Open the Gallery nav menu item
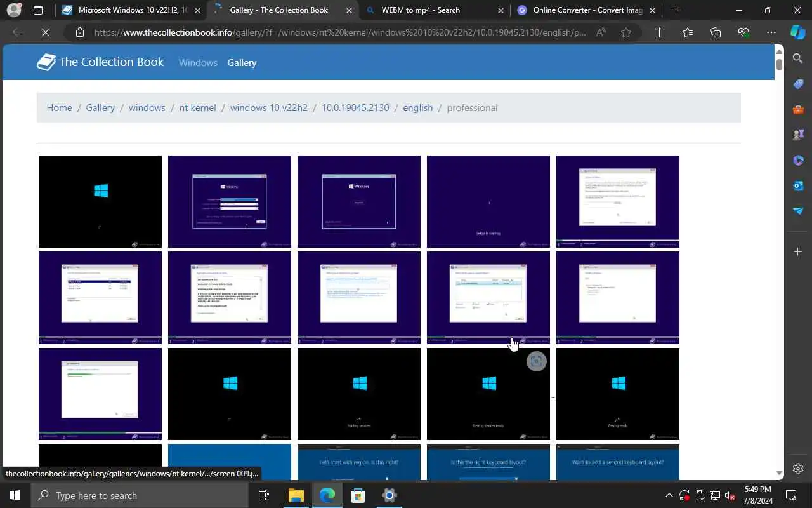 point(242,63)
